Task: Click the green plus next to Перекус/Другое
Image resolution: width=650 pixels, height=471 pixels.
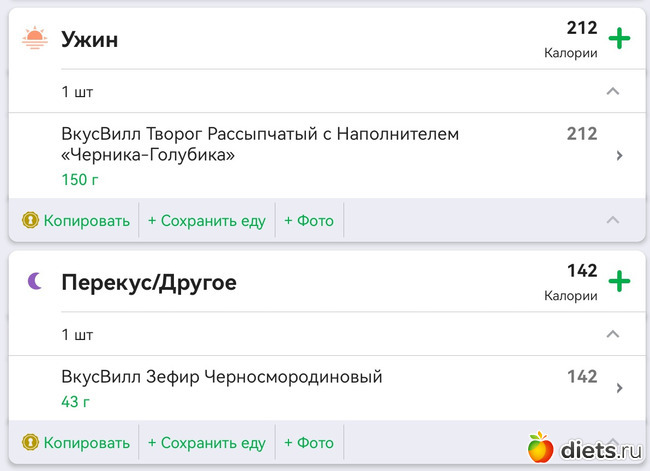Action: 620,282
